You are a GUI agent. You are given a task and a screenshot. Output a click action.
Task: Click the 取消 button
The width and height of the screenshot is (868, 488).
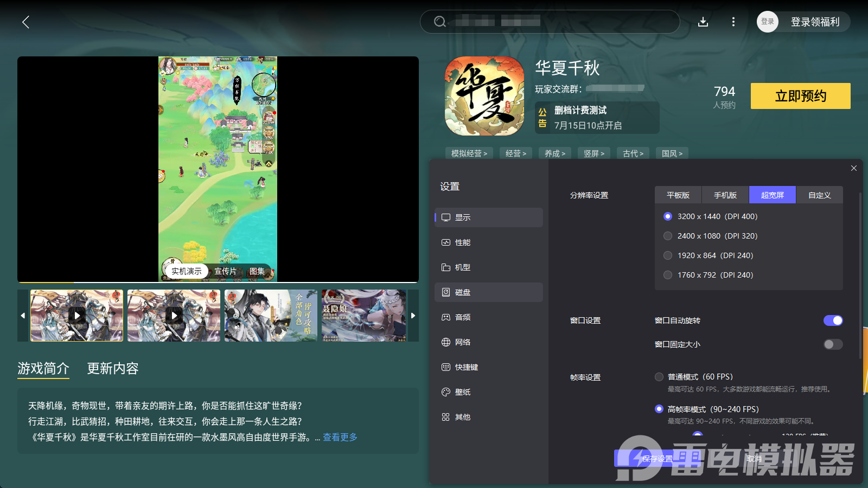click(x=754, y=459)
